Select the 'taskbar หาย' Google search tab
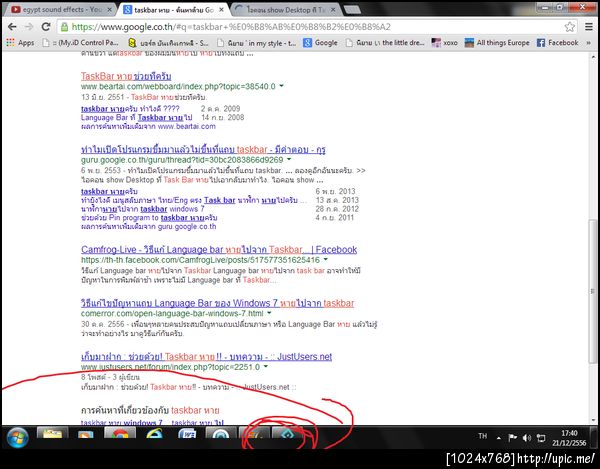 tap(173, 10)
